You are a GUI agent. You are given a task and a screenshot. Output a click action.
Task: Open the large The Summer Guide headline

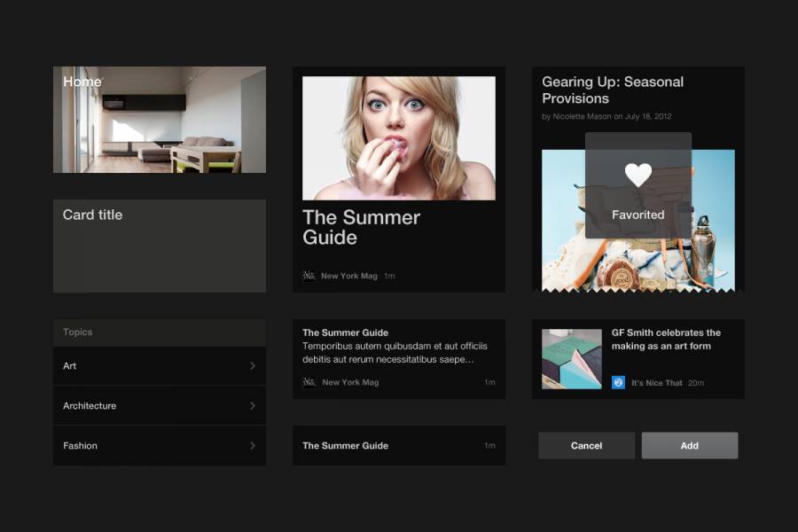point(361,228)
